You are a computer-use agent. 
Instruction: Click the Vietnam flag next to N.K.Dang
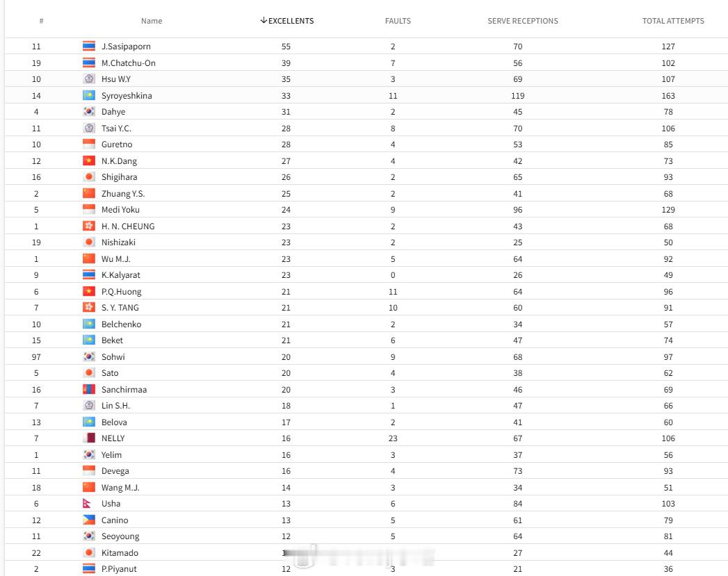[x=89, y=161]
